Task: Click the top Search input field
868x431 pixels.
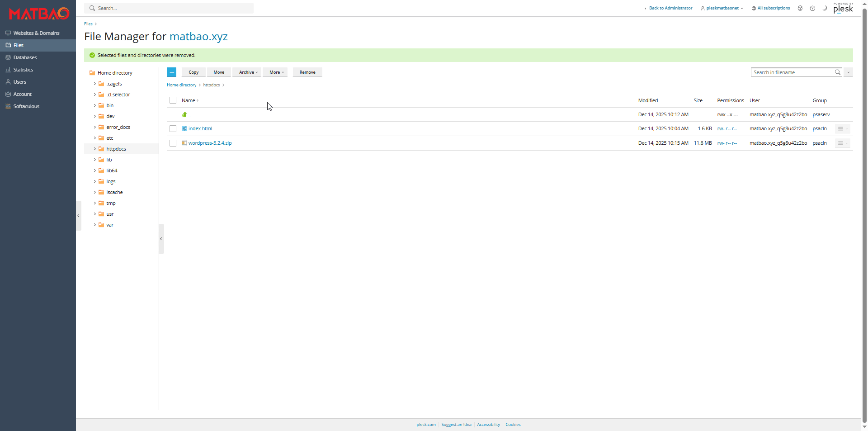Action: point(172,8)
